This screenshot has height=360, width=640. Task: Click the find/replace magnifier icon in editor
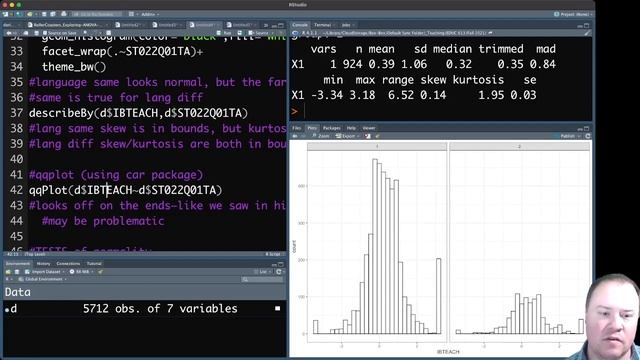click(85, 33)
